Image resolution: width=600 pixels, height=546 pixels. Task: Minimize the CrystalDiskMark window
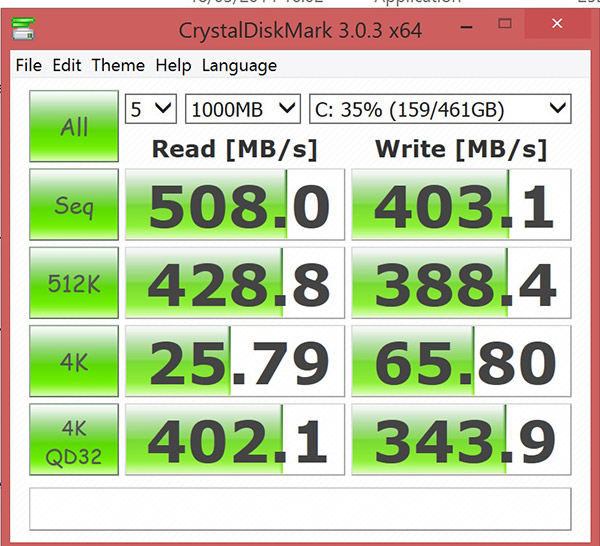click(x=466, y=27)
